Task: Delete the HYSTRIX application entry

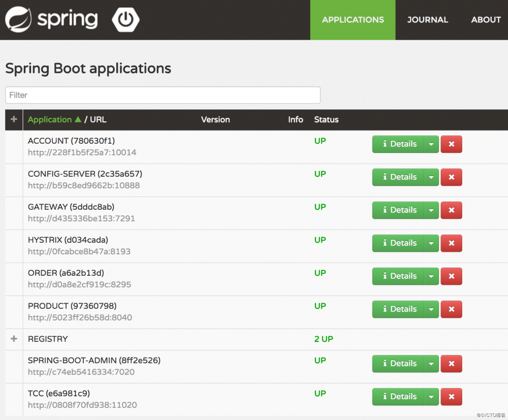Action: point(451,243)
